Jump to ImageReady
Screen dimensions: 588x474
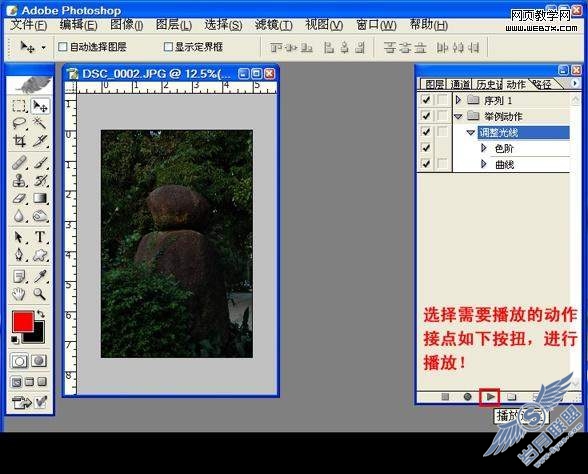coord(22,403)
